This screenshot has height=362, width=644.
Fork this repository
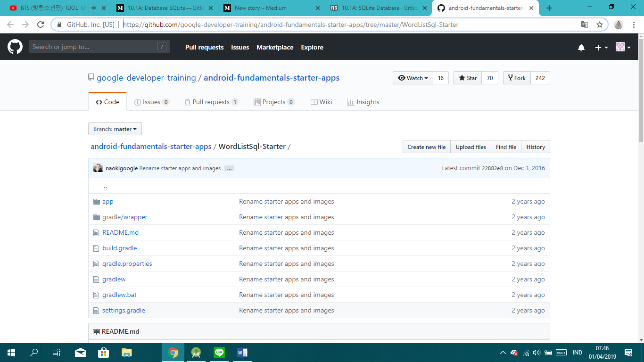tap(517, 78)
